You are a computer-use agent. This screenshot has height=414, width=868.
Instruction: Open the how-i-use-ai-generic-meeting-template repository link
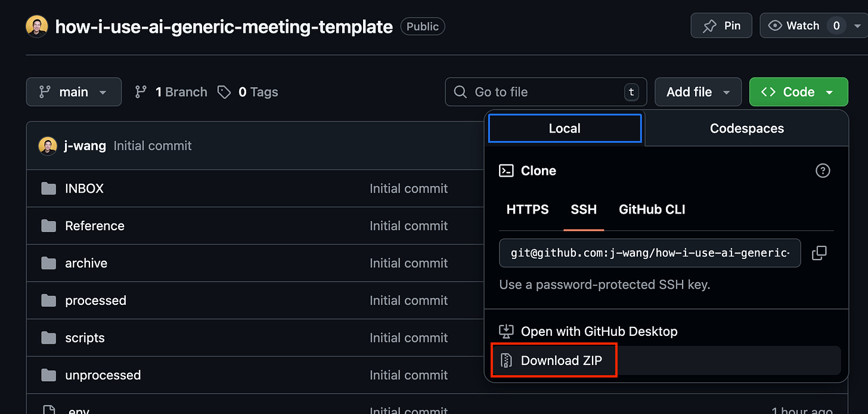tap(224, 27)
